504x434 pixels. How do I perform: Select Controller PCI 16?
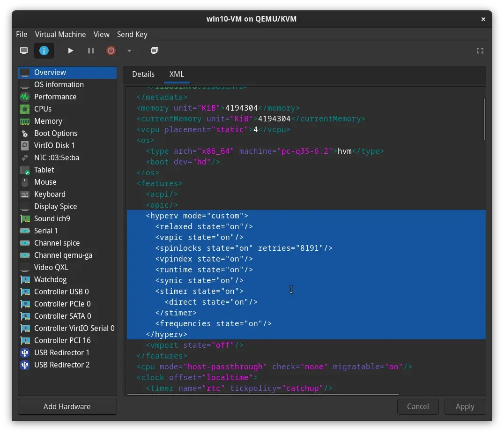click(x=67, y=340)
